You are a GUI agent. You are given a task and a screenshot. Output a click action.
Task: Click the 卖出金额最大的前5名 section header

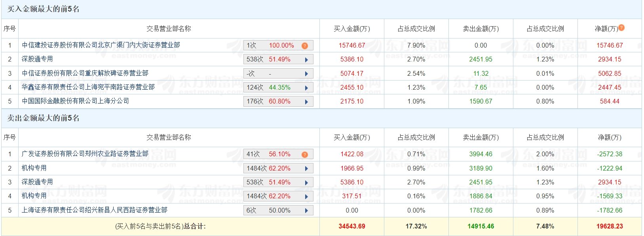[44, 118]
